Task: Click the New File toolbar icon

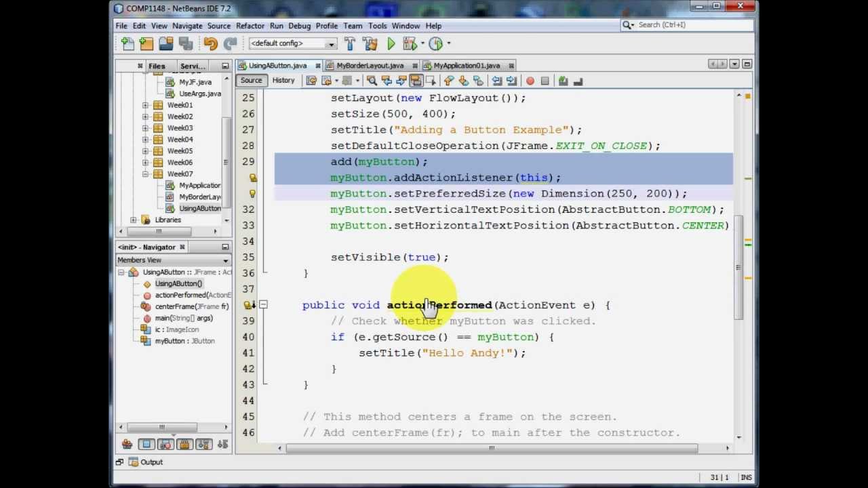Action: pyautogui.click(x=127, y=44)
